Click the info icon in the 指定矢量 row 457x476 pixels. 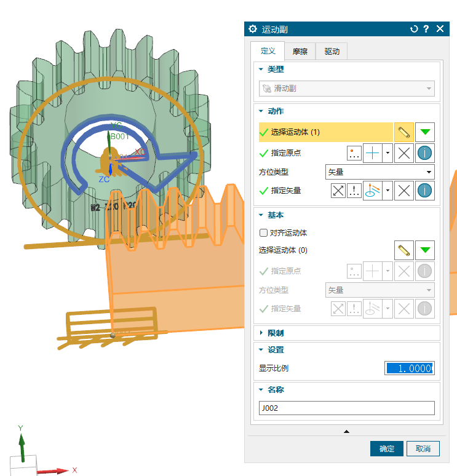point(424,191)
